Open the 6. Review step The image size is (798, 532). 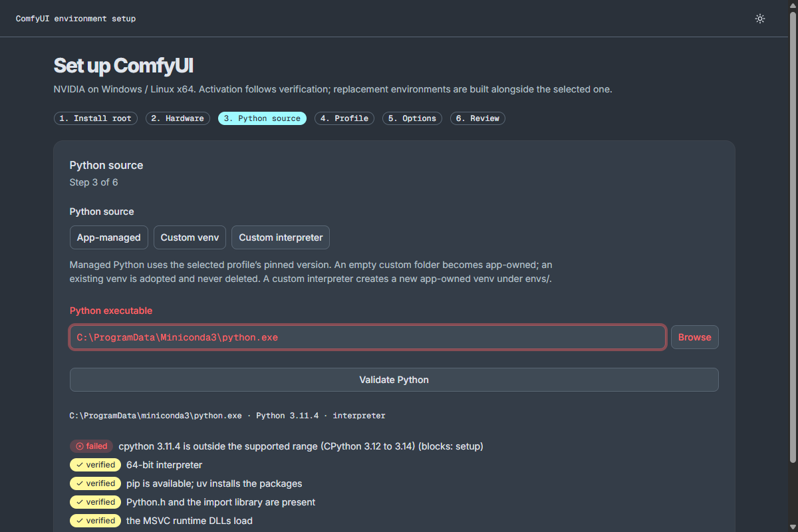477,118
